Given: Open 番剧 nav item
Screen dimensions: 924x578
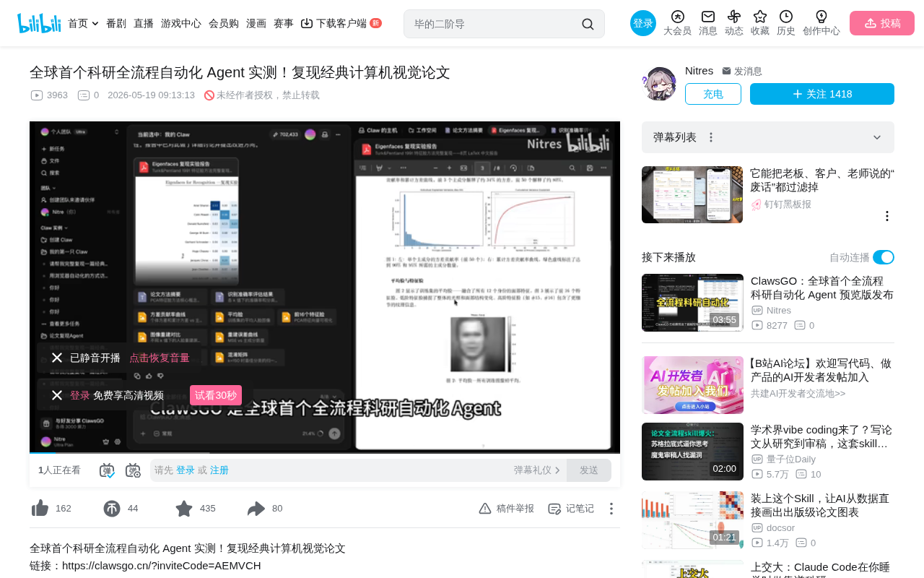Looking at the screenshot, I should pos(116,23).
